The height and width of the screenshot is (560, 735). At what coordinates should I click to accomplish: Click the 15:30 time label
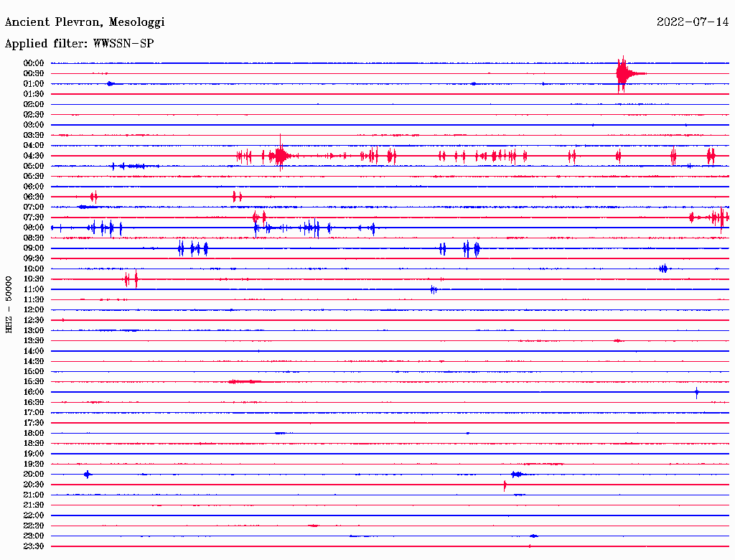tap(34, 382)
